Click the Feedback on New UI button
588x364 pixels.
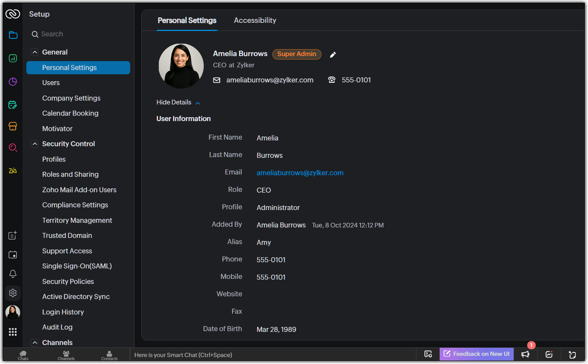pos(476,354)
